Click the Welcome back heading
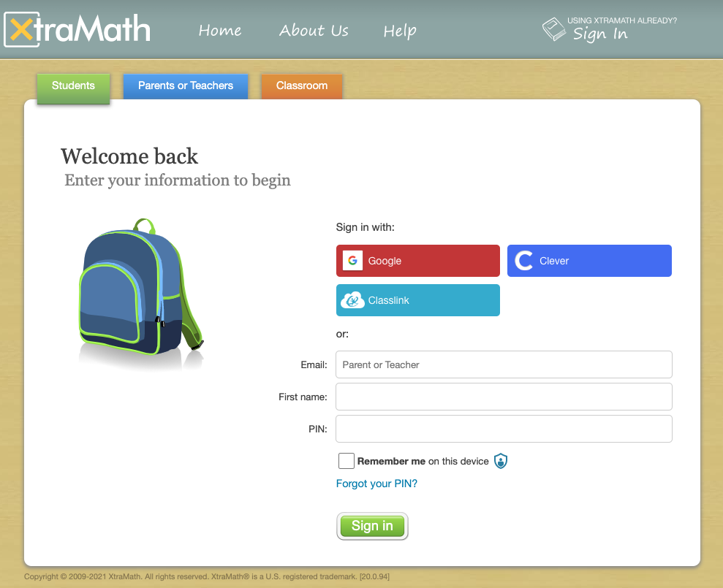The image size is (723, 588). (x=129, y=156)
